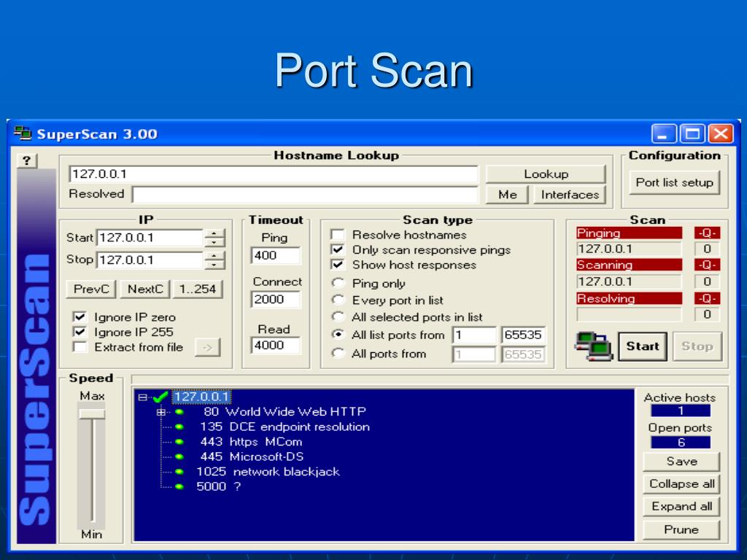Click the NextC button
Image resolution: width=747 pixels, height=560 pixels.
(x=145, y=289)
